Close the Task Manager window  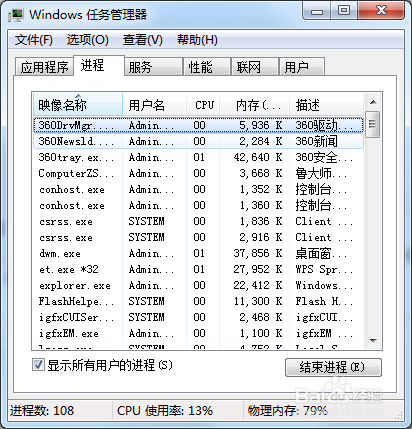point(381,11)
